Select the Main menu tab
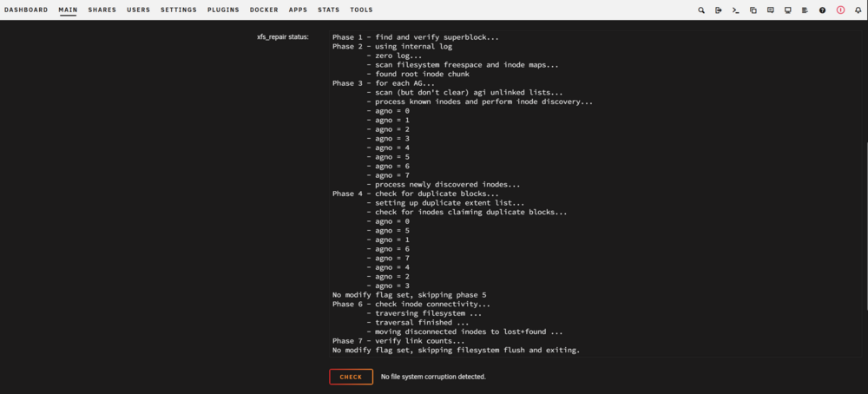The width and height of the screenshot is (868, 394). [x=68, y=10]
